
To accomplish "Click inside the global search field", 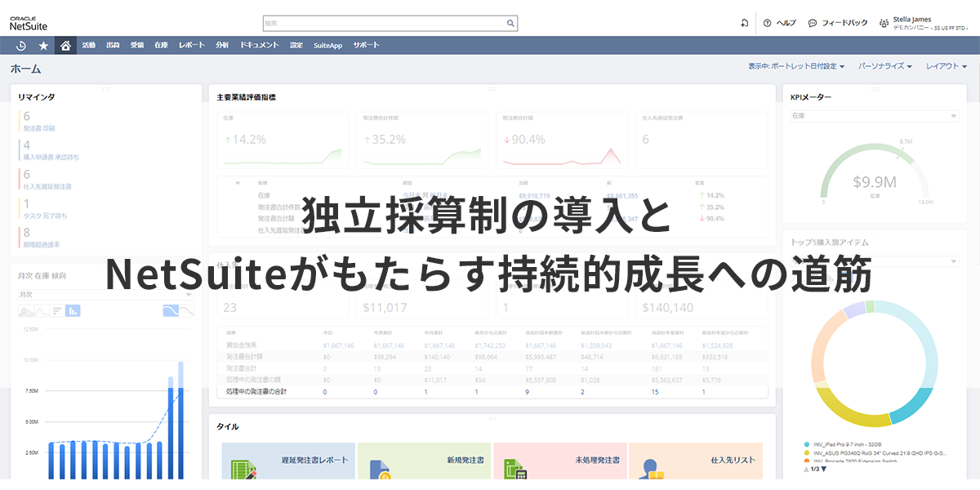I will 384,24.
